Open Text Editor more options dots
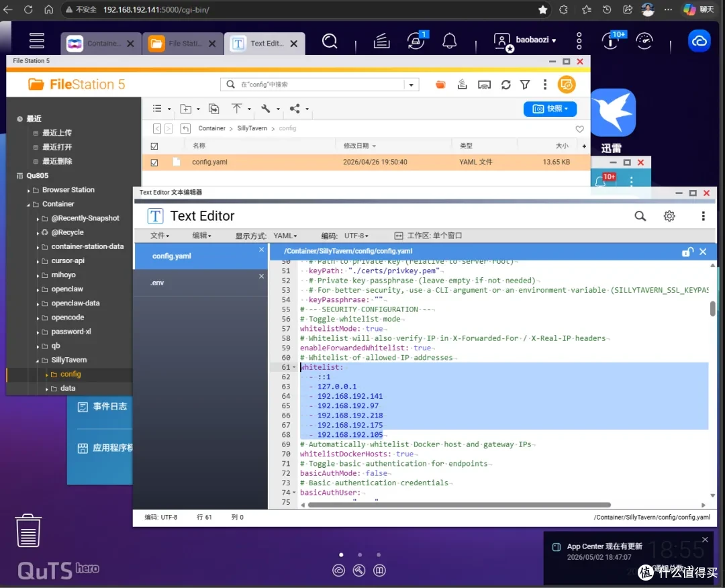 704,216
